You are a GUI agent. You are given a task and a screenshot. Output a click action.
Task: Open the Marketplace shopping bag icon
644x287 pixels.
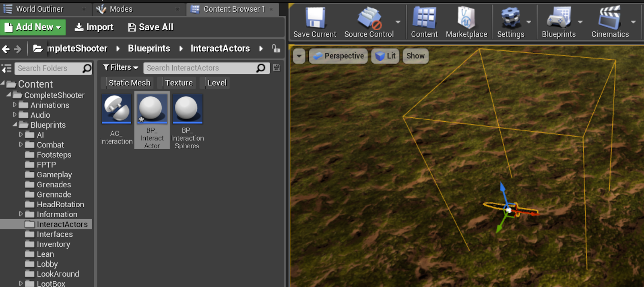pyautogui.click(x=466, y=18)
